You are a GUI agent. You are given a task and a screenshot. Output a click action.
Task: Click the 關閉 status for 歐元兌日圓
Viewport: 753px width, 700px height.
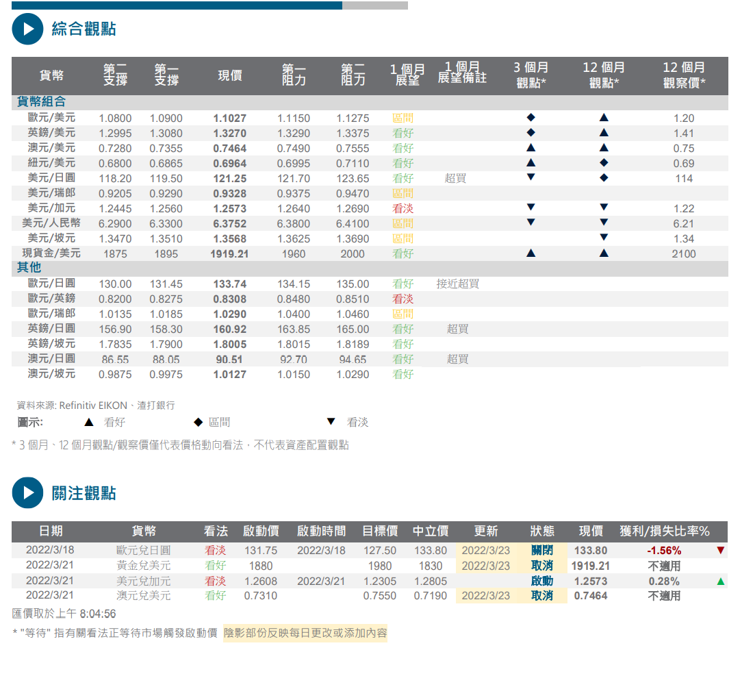tap(541, 550)
